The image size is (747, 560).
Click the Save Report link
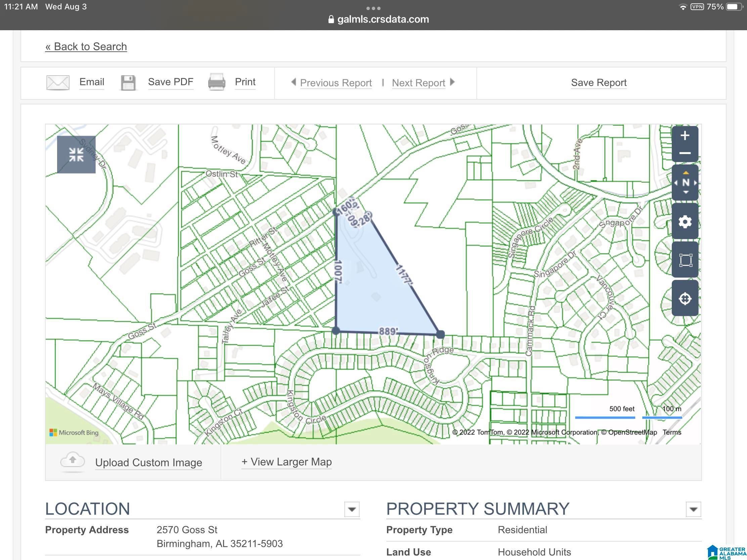click(x=599, y=83)
